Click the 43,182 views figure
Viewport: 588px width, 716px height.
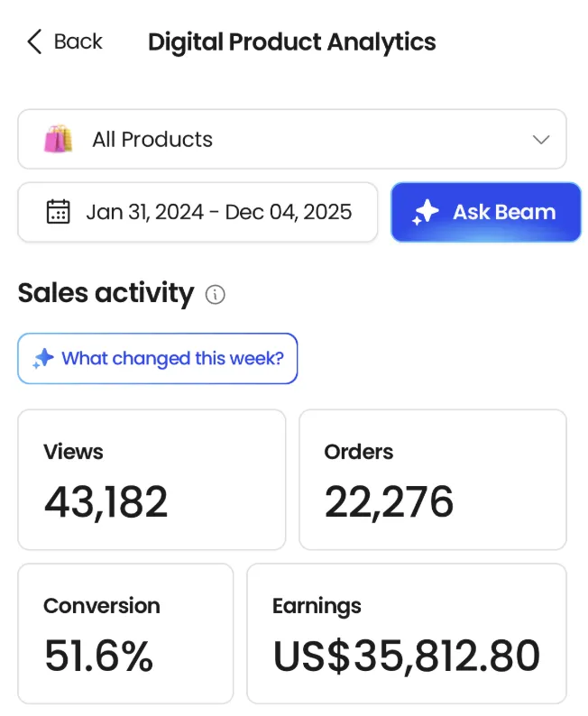[x=106, y=501]
